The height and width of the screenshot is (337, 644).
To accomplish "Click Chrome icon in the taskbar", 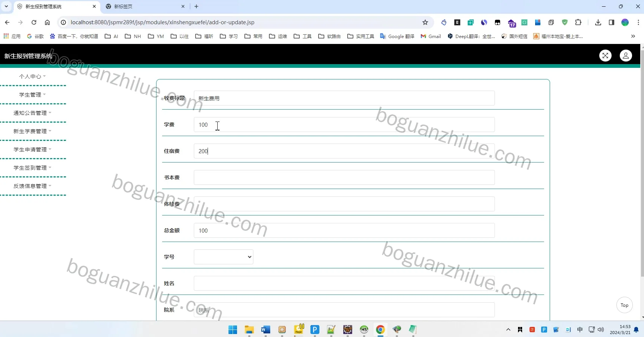I will point(381,330).
